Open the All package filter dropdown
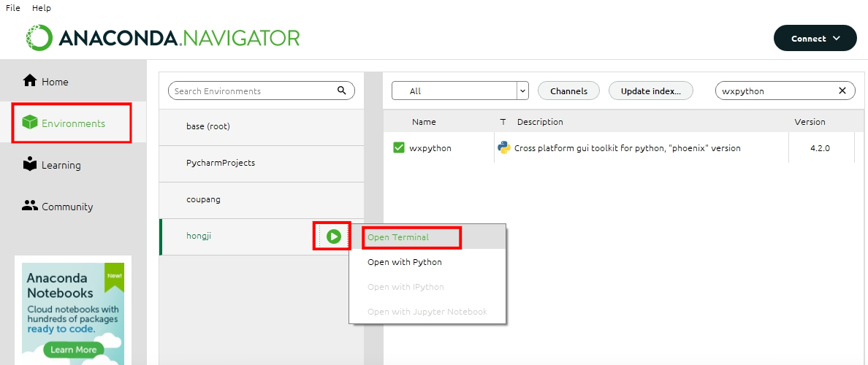The height and width of the screenshot is (365, 868). (x=460, y=91)
